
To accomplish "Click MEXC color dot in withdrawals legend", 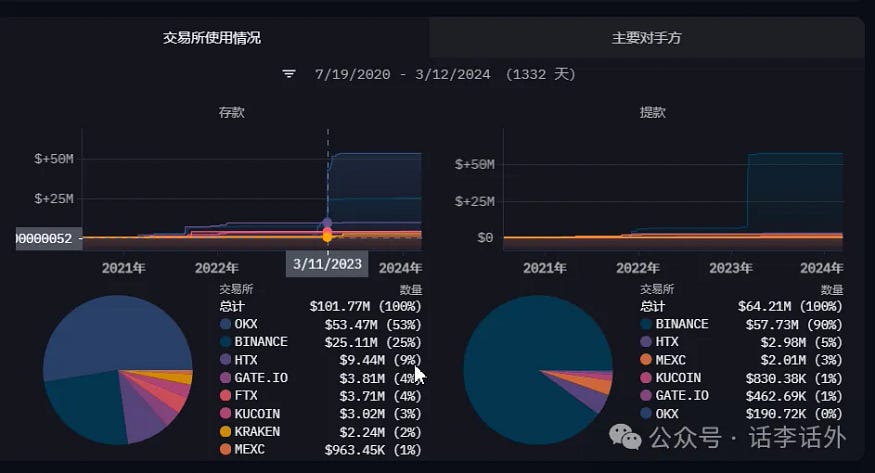I will pos(646,360).
